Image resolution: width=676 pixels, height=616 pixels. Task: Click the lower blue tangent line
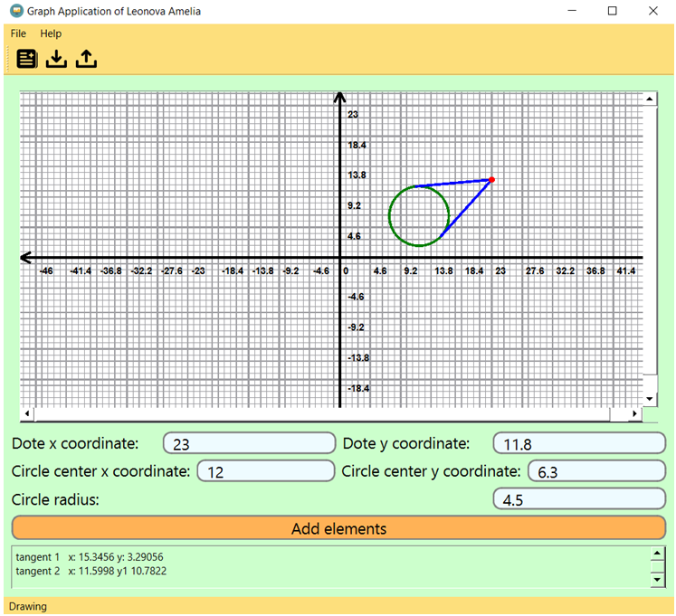pyautogui.click(x=466, y=209)
